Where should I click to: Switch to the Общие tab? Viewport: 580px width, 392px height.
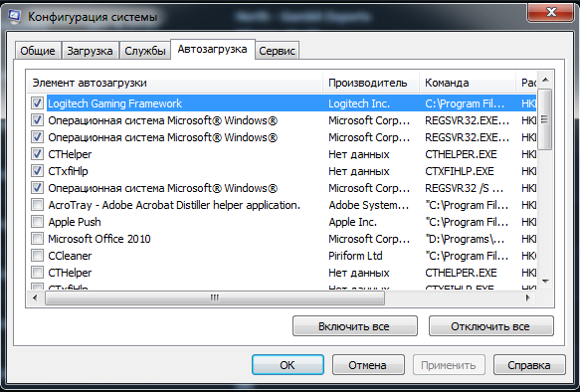click(x=38, y=51)
